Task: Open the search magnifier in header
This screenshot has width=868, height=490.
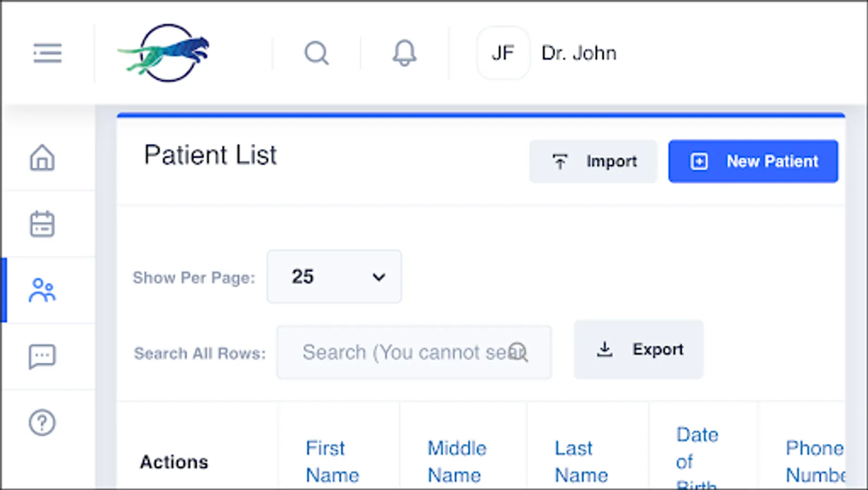Action: click(x=316, y=53)
